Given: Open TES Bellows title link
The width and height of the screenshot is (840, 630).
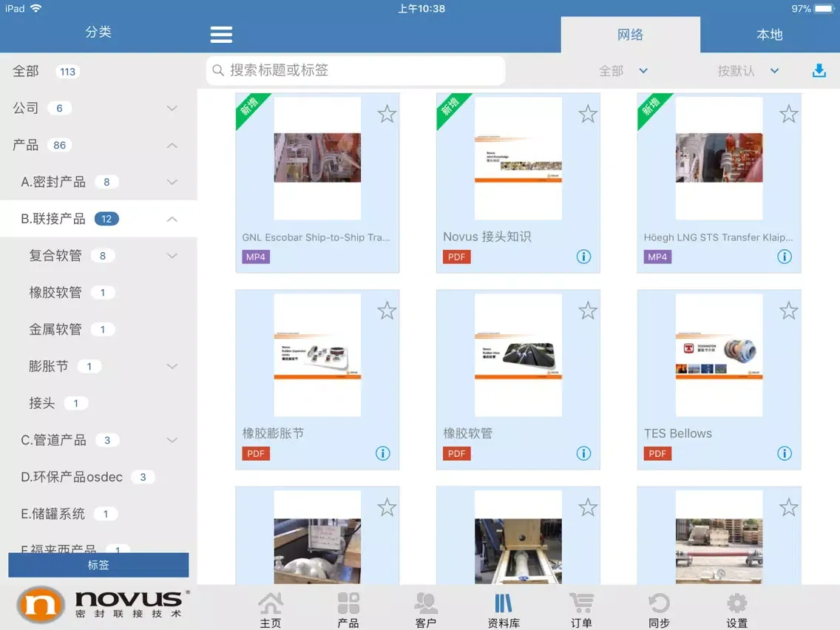Looking at the screenshot, I should click(x=677, y=433).
